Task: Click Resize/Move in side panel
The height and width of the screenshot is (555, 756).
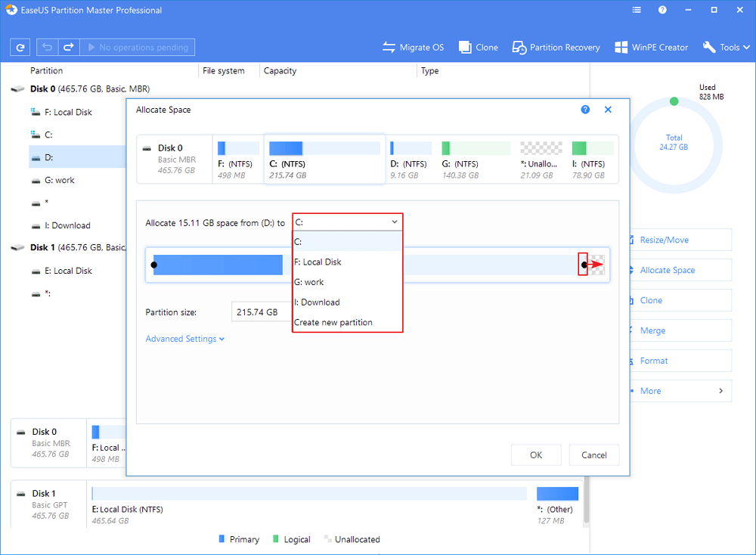Action: tap(681, 240)
